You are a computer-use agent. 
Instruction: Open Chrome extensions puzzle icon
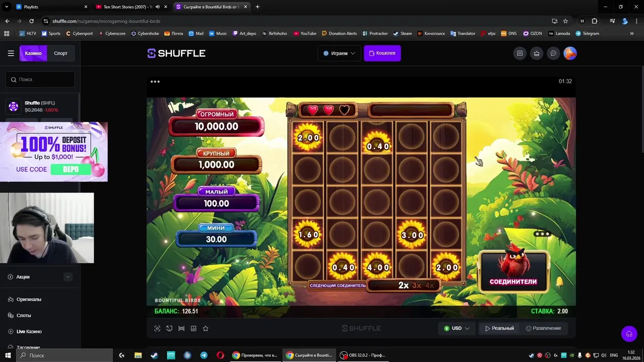point(595,21)
